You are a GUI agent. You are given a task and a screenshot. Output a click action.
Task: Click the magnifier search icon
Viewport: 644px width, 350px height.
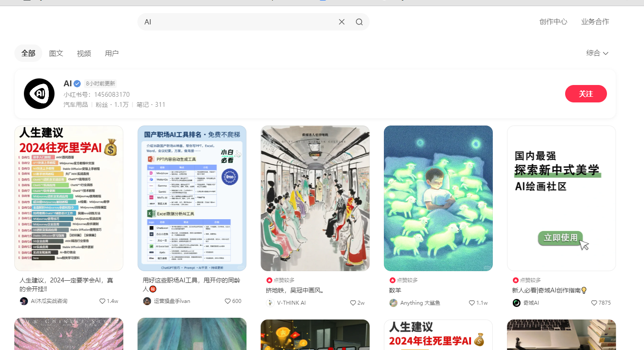click(x=359, y=22)
